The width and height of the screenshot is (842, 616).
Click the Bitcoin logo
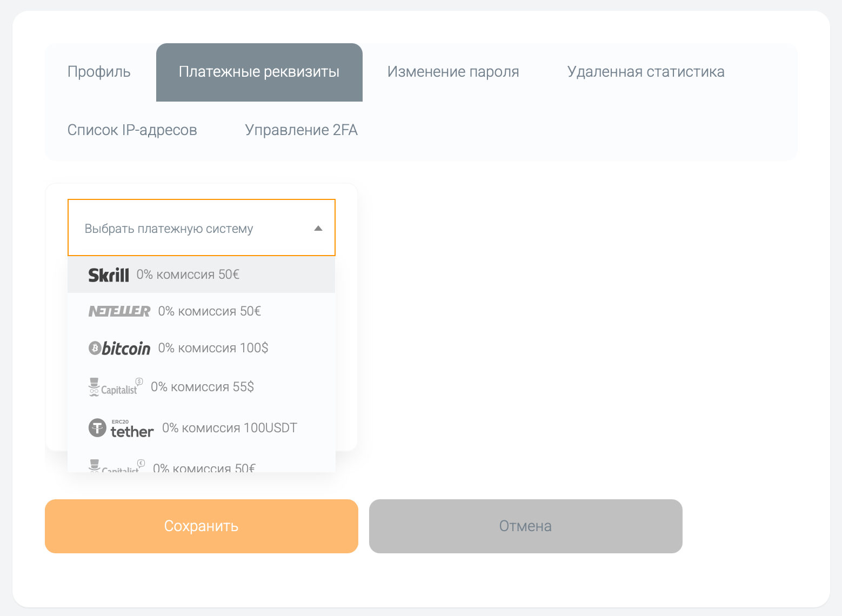point(119,347)
